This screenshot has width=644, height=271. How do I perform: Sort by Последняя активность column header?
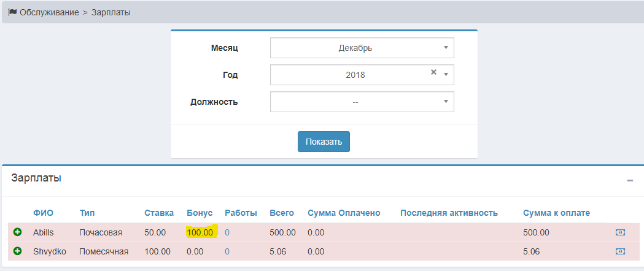tap(449, 213)
